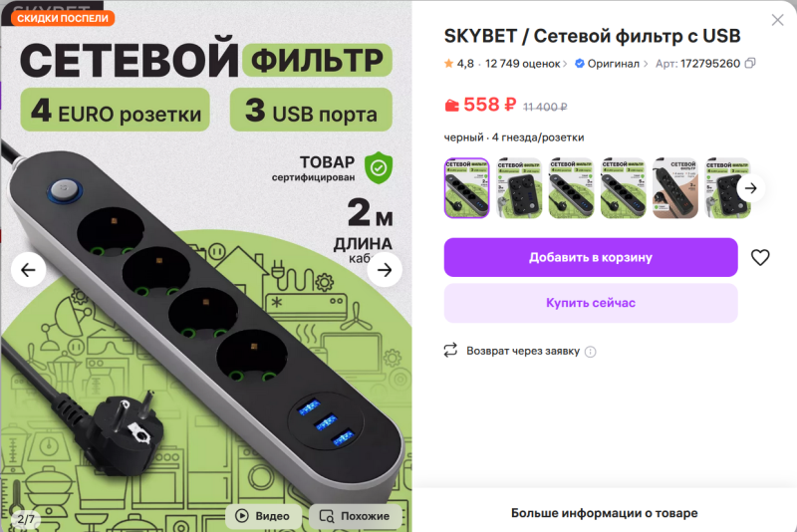Image resolution: width=797 pixels, height=532 pixels.
Task: Click the wallet icon near 558 ₽ price
Action: click(x=451, y=106)
